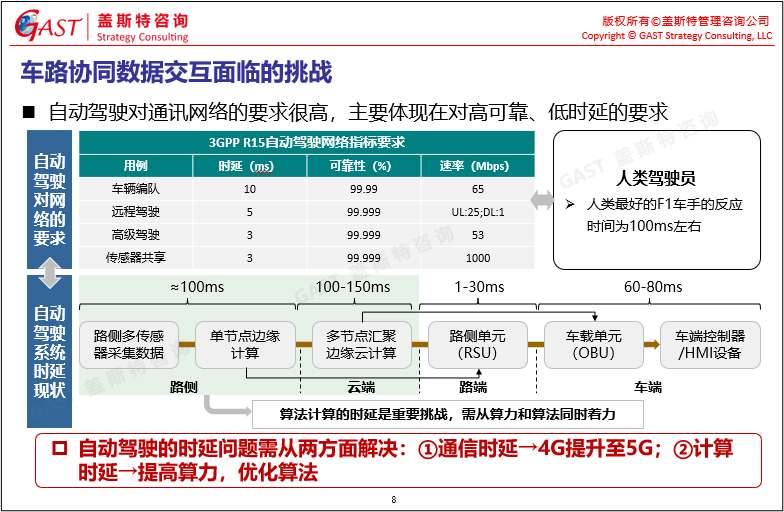Viewport: 784px width, 512px height.
Task: Select the 路侧多传感器采集数据 box
Action: pyautogui.click(x=128, y=344)
